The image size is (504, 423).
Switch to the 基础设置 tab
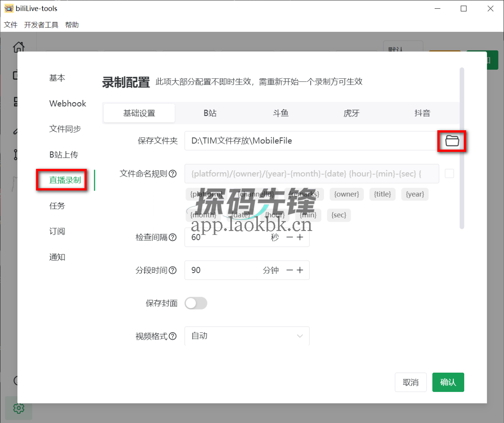click(139, 113)
